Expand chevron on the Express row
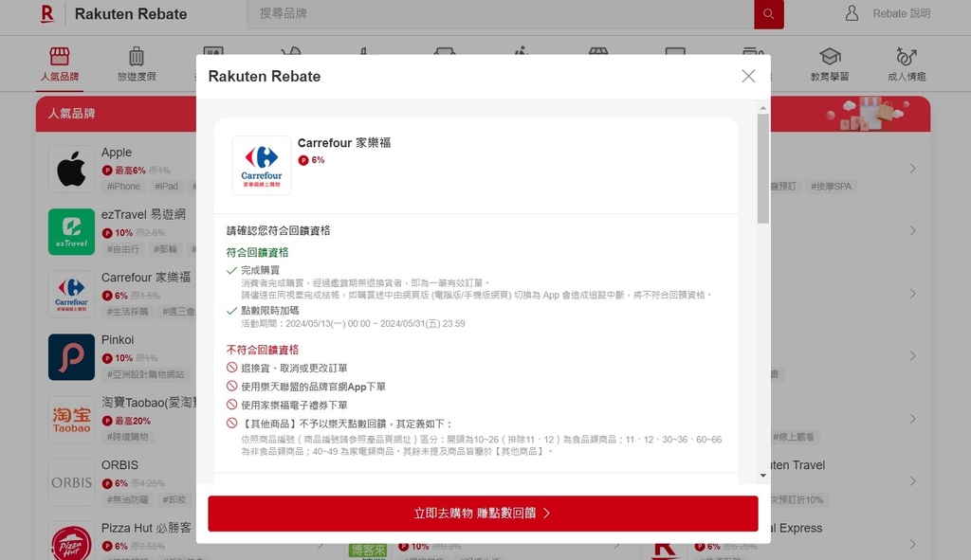The width and height of the screenshot is (971, 560). tap(913, 544)
